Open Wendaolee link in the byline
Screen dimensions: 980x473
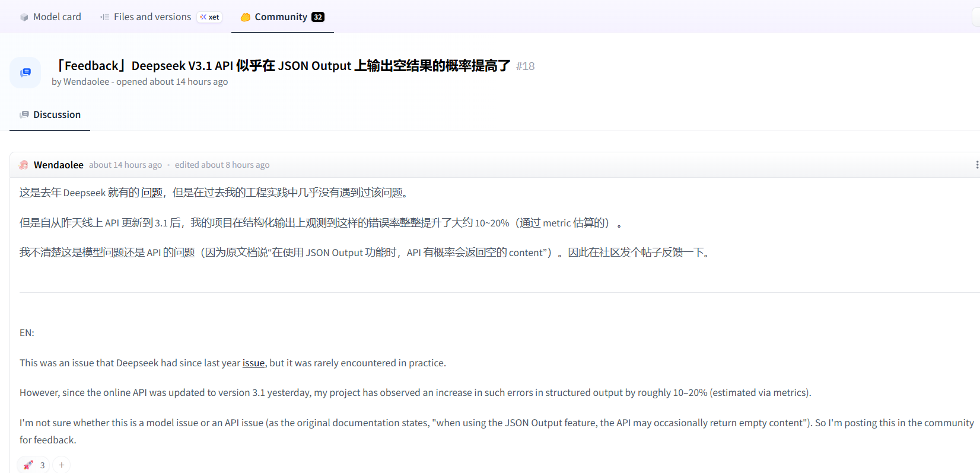click(87, 82)
